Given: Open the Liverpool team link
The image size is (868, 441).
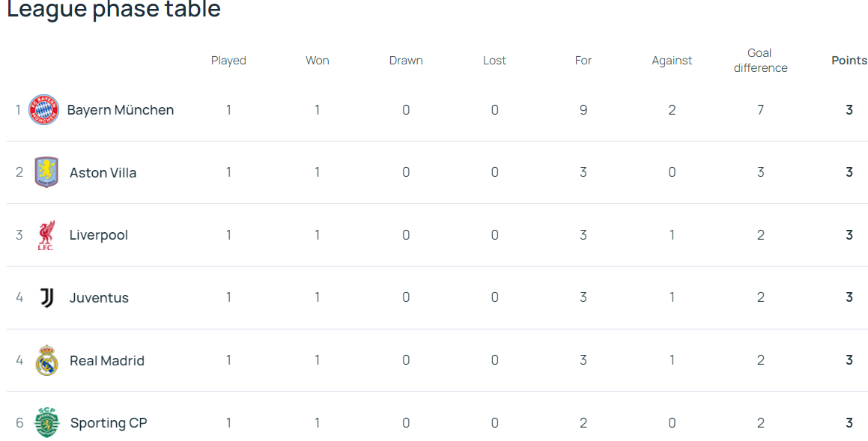Looking at the screenshot, I should tap(99, 235).
